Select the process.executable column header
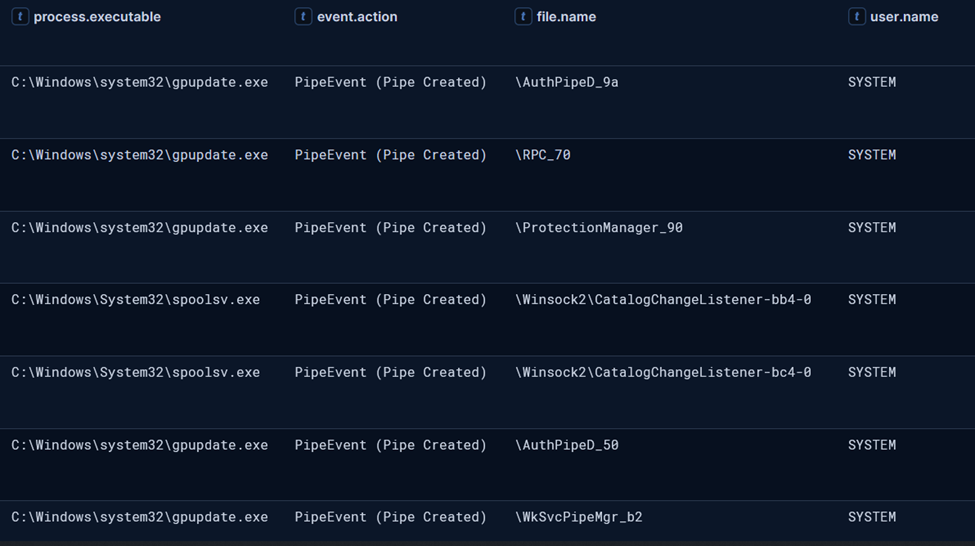This screenshot has height=546, width=975. pos(97,17)
